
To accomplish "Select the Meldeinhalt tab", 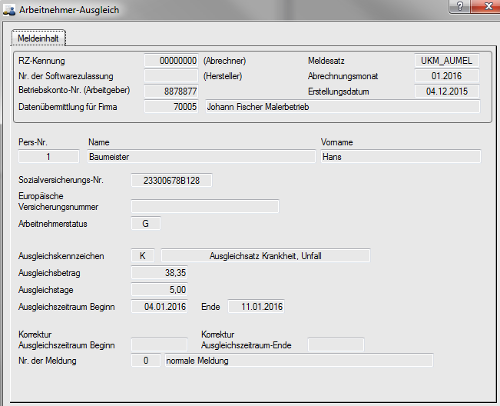I will 38,38.
